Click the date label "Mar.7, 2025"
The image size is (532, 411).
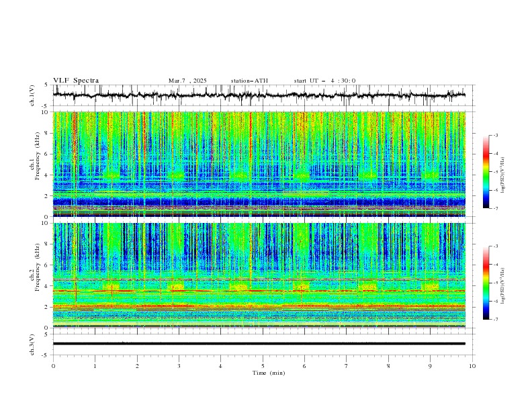click(187, 81)
